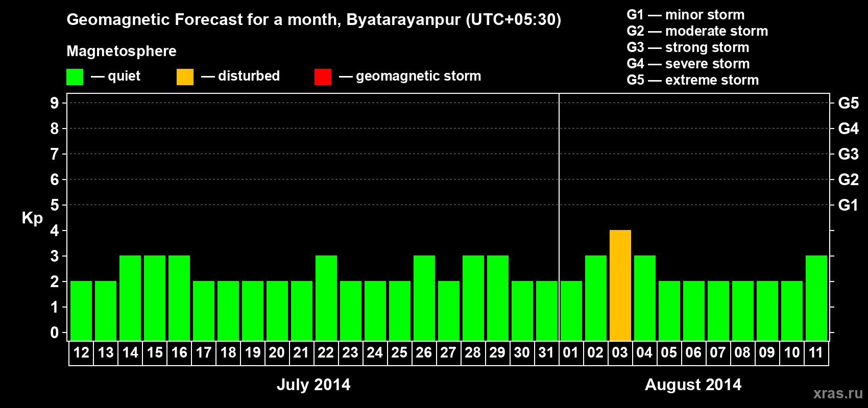Viewport: 868px width, 408px height.
Task: Click the G5 label on right axis
Action: point(849,103)
